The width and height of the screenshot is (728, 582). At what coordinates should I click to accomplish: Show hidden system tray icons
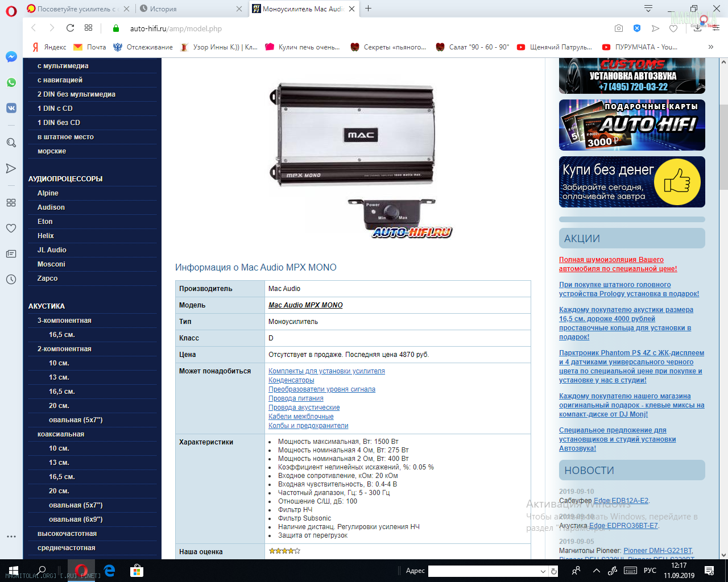(596, 571)
